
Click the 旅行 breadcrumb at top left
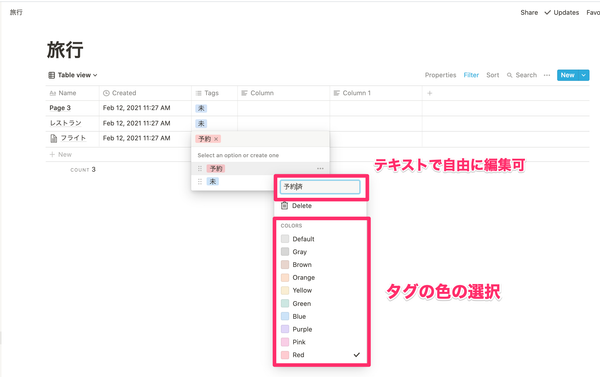pyautogui.click(x=16, y=13)
